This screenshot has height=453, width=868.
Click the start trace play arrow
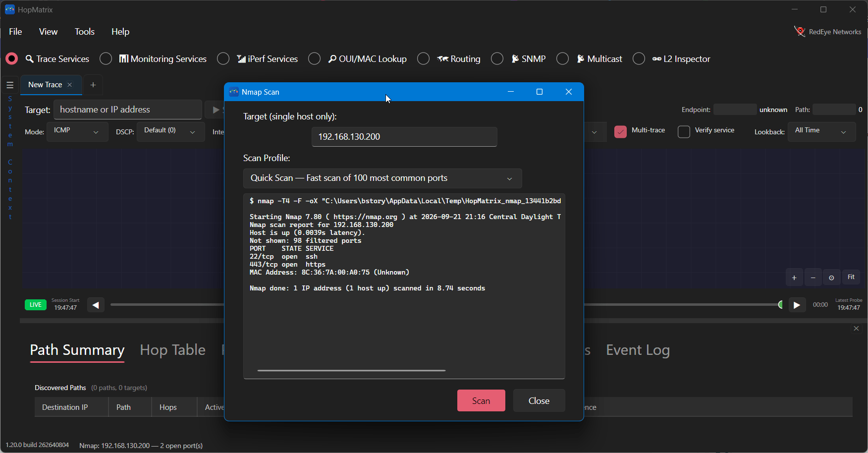pos(216,110)
